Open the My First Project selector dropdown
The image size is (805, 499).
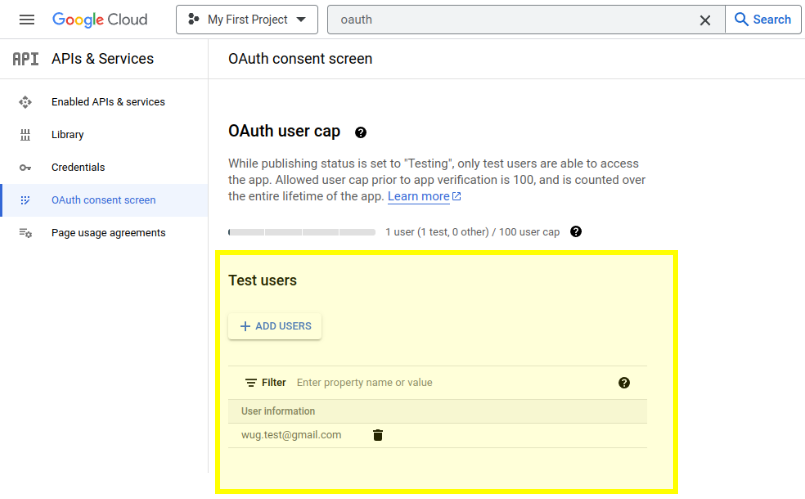[247, 20]
